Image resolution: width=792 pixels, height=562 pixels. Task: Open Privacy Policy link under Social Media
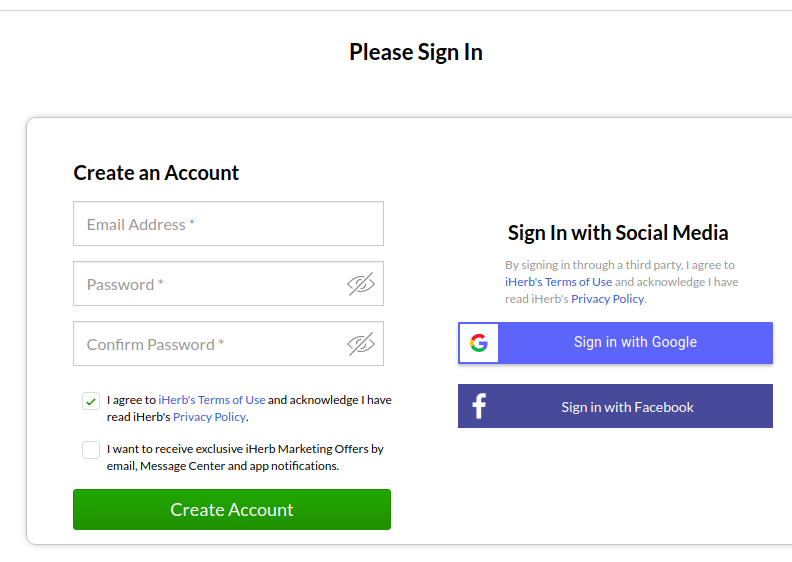coord(607,299)
